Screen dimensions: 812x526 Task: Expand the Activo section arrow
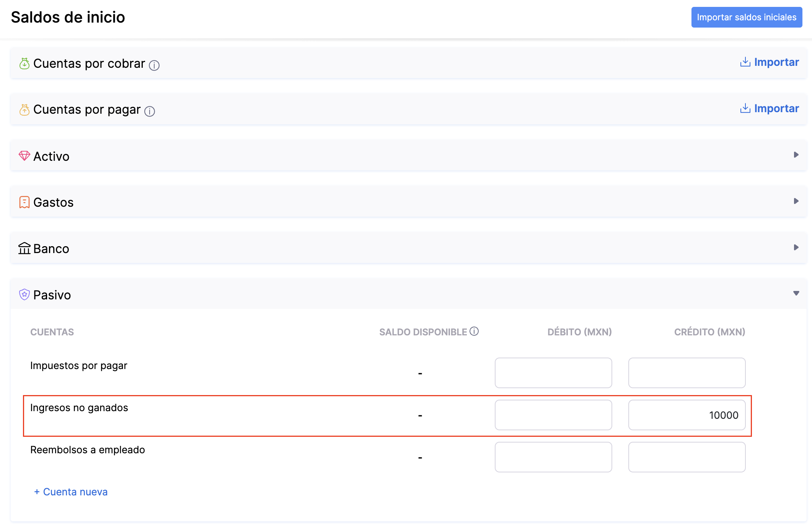[x=796, y=155]
